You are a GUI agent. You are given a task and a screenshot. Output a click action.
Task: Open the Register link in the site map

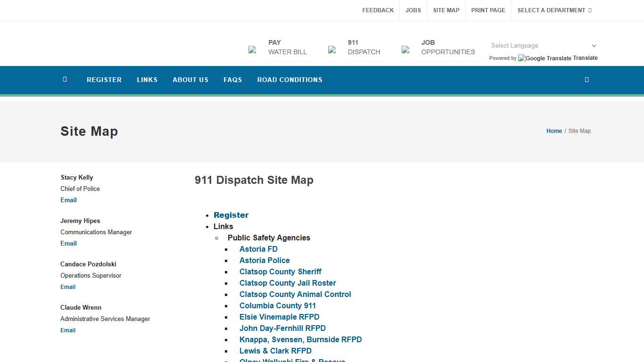(x=231, y=215)
